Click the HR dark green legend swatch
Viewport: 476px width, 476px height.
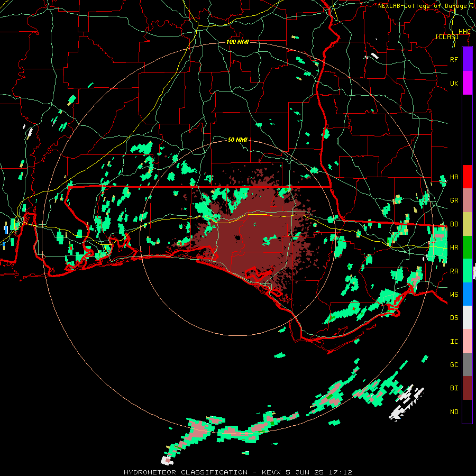(x=467, y=248)
